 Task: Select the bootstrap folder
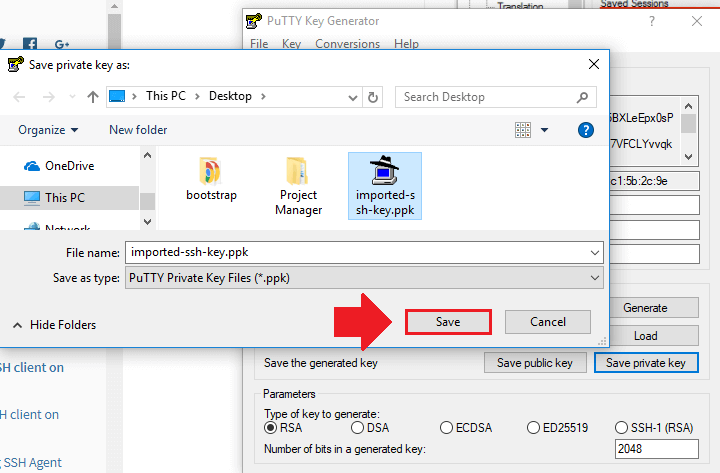tap(211, 179)
